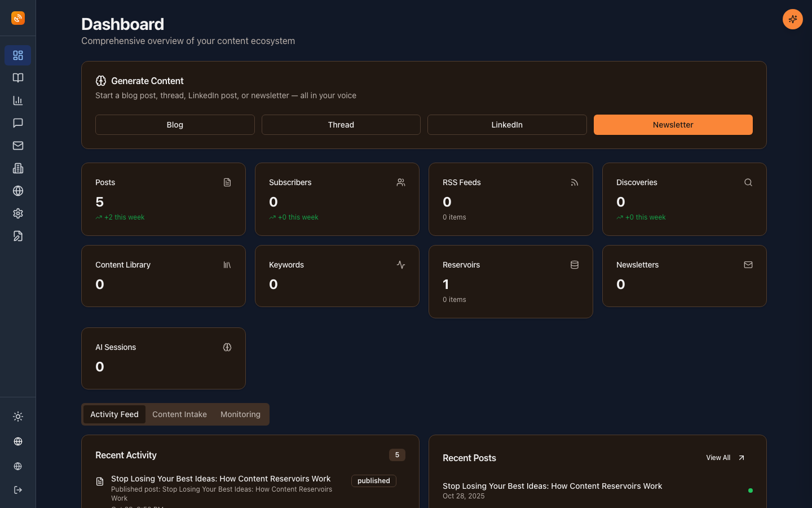
Task: Open the globe icon in the sidebar
Action: tap(17, 191)
